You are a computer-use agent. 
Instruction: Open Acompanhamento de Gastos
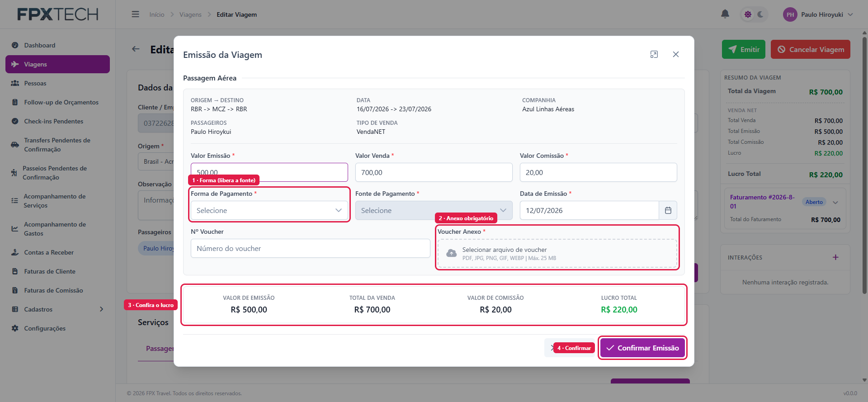(57, 229)
